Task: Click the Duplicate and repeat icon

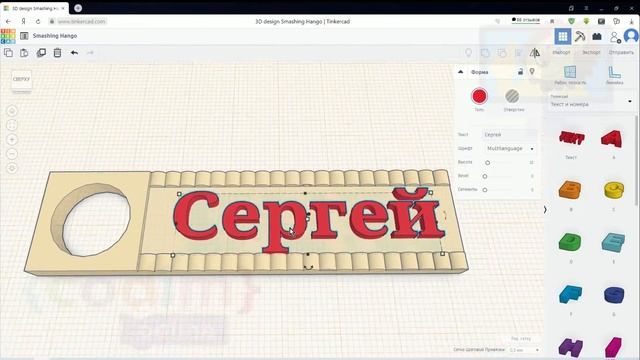Action: pyautogui.click(x=41, y=53)
